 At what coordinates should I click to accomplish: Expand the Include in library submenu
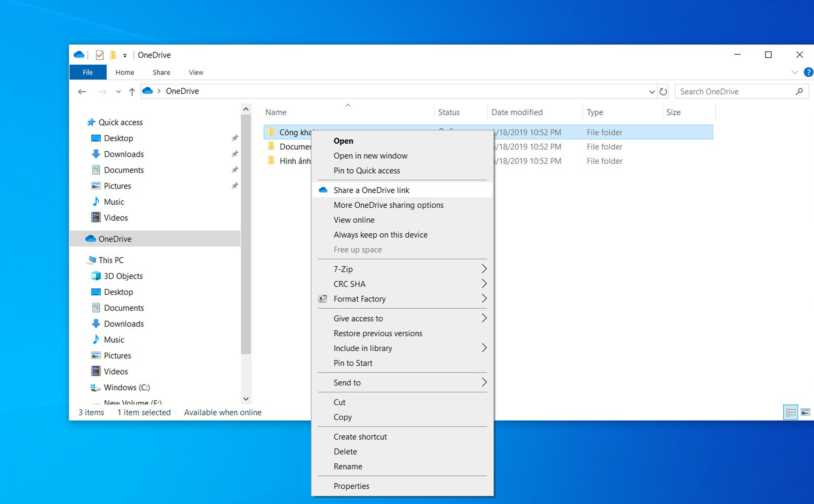[x=483, y=348]
